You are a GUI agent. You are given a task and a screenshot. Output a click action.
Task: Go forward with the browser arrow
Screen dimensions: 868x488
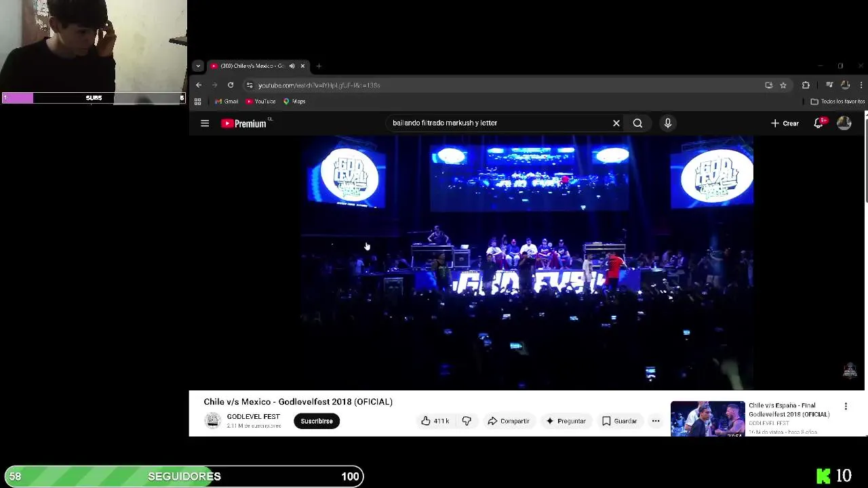coord(214,85)
